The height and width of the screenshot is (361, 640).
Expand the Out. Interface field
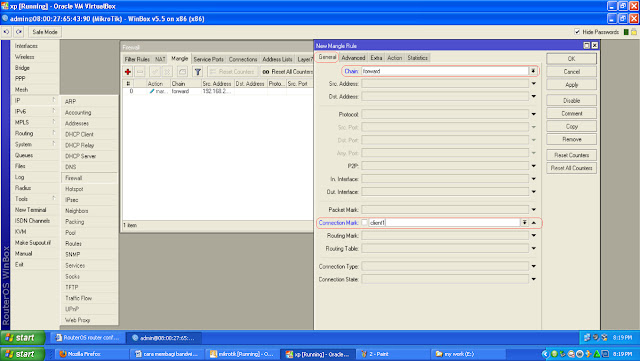533,192
